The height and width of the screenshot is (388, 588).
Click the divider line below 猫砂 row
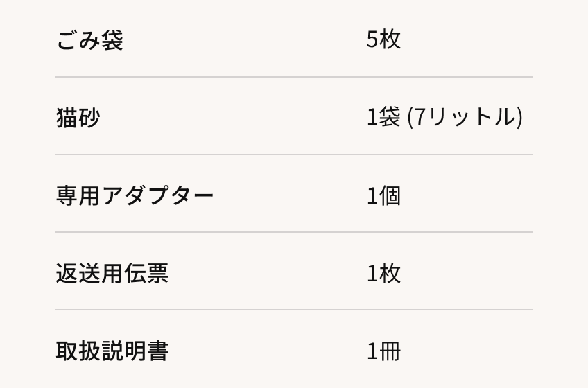[294, 155]
